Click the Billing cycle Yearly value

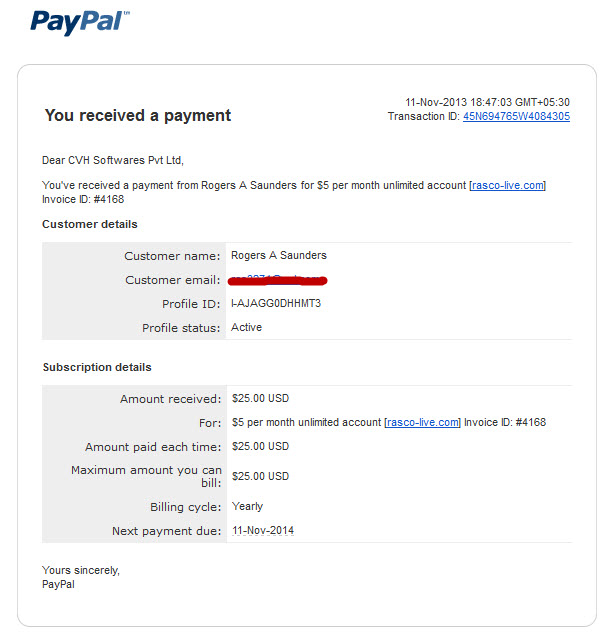click(x=247, y=507)
